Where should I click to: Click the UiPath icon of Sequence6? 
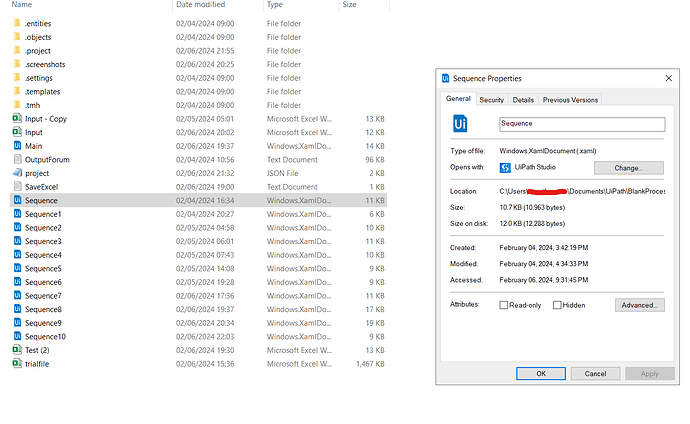click(x=17, y=282)
